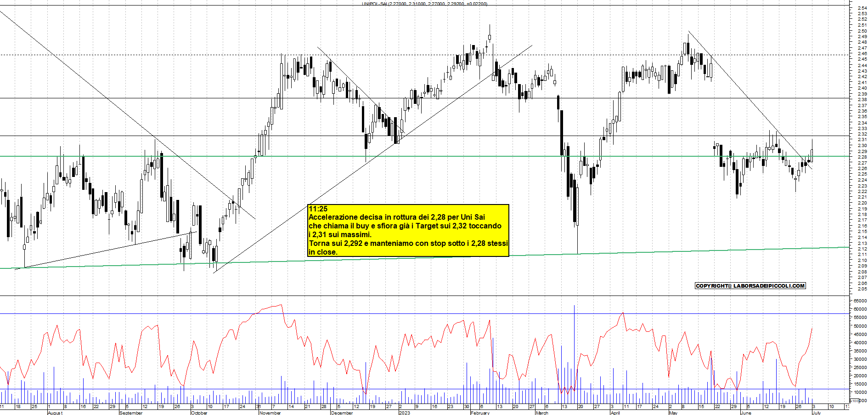
Task: Click the 'April' month label on time axis
Action: coord(615,413)
